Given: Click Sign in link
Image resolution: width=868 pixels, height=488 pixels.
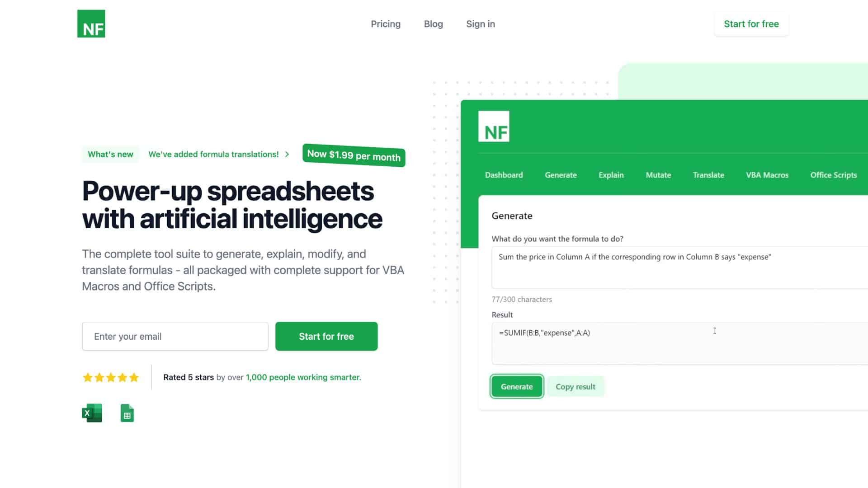Looking at the screenshot, I should 480,24.
